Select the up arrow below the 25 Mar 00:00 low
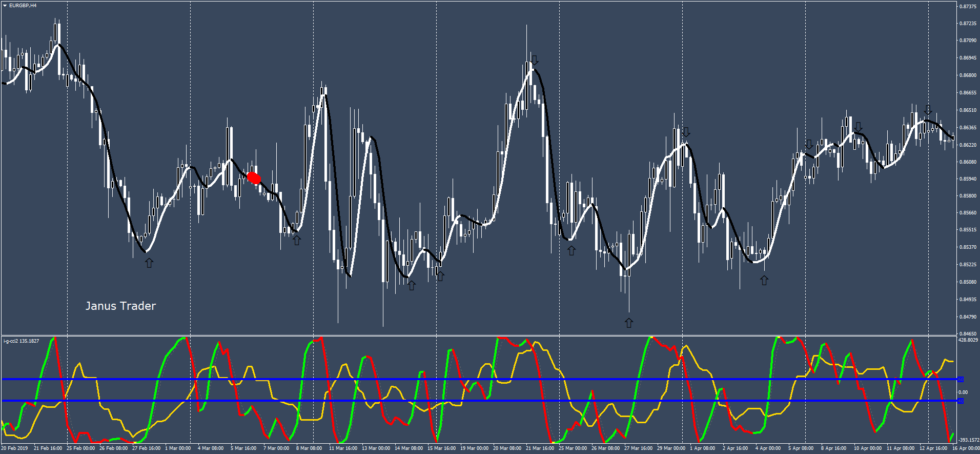 (571, 250)
